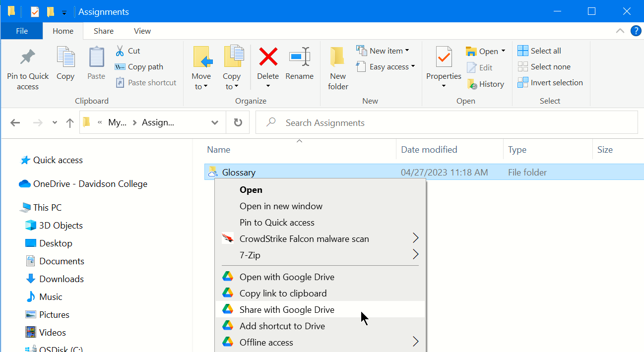Open Properties using the checkmark icon

coord(444,58)
